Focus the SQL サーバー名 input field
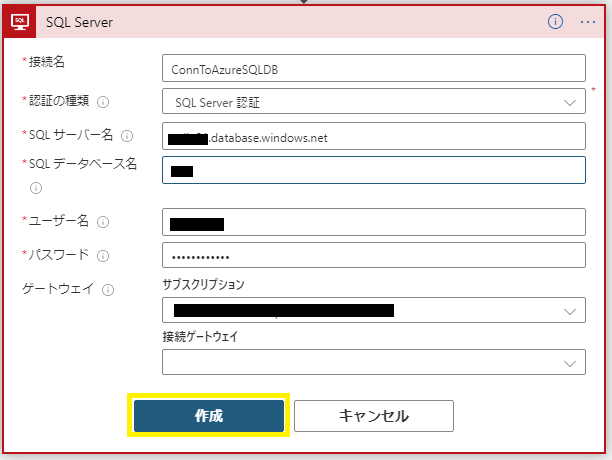Viewport: 612px width, 460px height. pyautogui.click(x=374, y=136)
